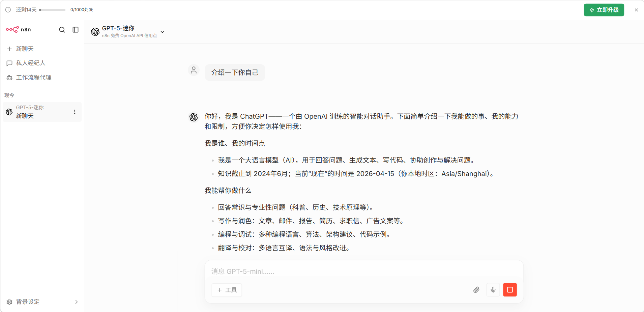This screenshot has width=644, height=312.
Task: Click the trial usage progress bar
Action: click(x=52, y=10)
